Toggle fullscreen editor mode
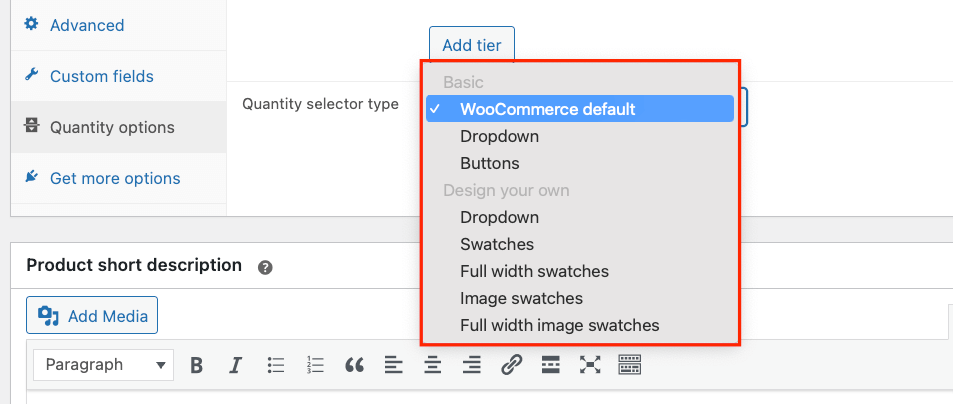 point(590,365)
